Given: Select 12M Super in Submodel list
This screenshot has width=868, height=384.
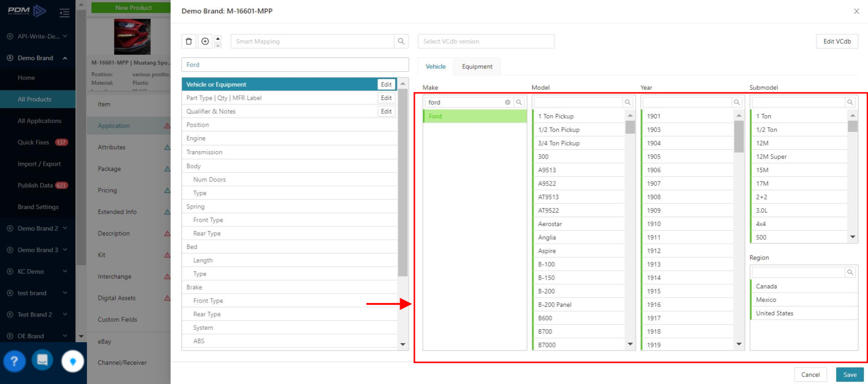Looking at the screenshot, I should pyautogui.click(x=799, y=157).
